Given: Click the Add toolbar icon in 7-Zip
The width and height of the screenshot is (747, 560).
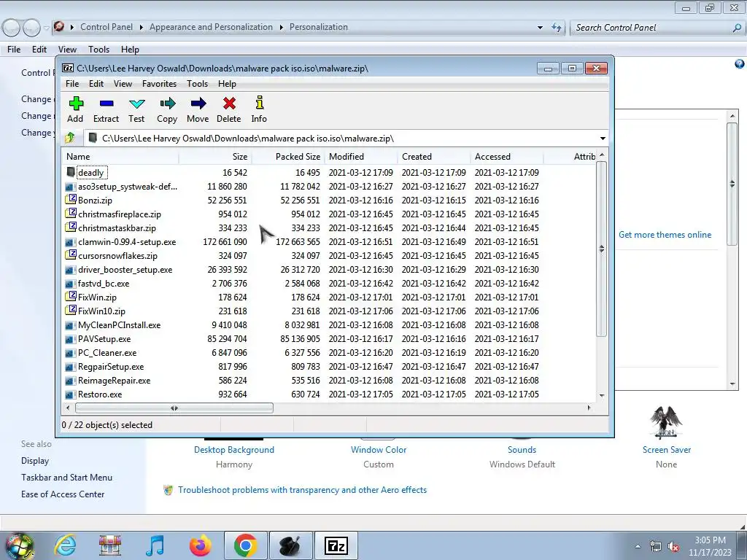Looking at the screenshot, I should (76, 104).
